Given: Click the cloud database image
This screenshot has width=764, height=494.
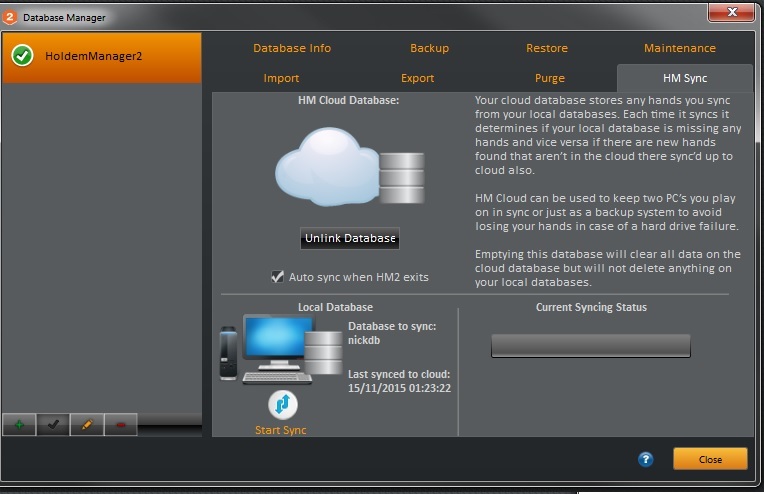Looking at the screenshot, I should (350, 167).
